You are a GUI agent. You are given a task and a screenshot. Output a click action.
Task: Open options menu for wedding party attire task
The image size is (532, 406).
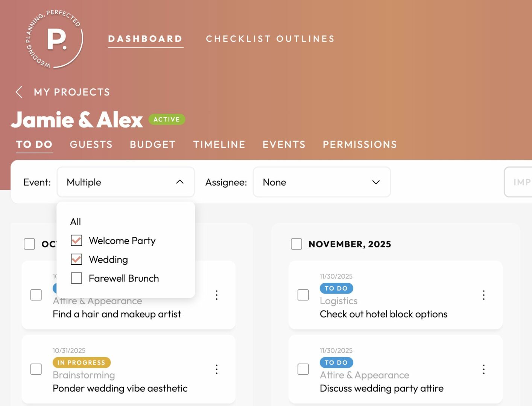[484, 369]
